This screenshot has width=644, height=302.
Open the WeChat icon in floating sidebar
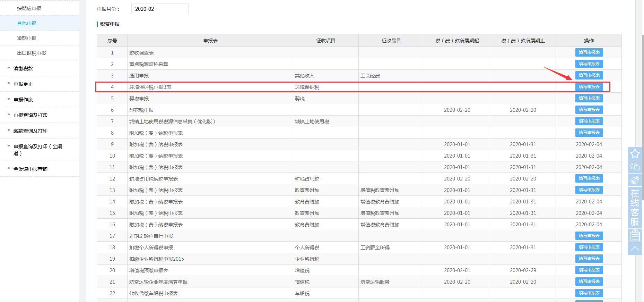[x=635, y=167]
